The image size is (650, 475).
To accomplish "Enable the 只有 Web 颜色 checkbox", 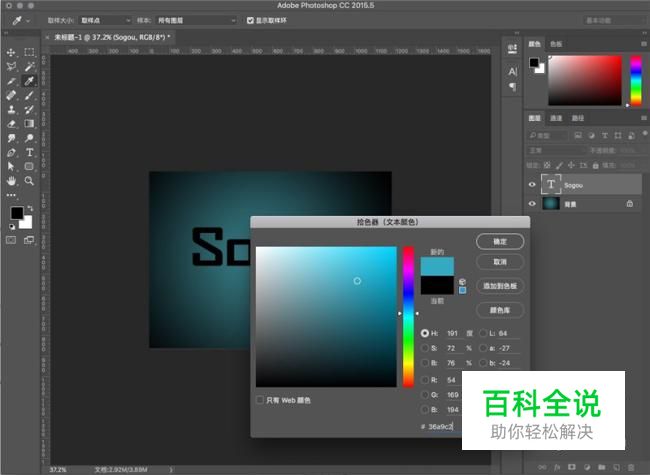I will tap(260, 400).
